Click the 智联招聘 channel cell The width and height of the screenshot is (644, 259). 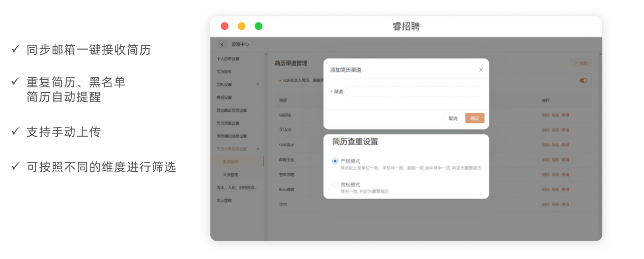tap(286, 174)
